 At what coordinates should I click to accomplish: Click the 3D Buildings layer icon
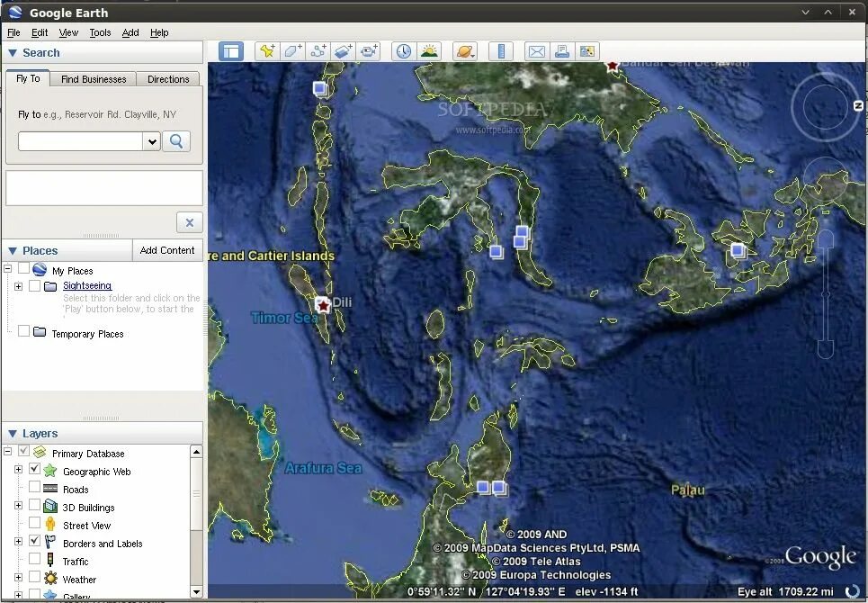(x=50, y=506)
